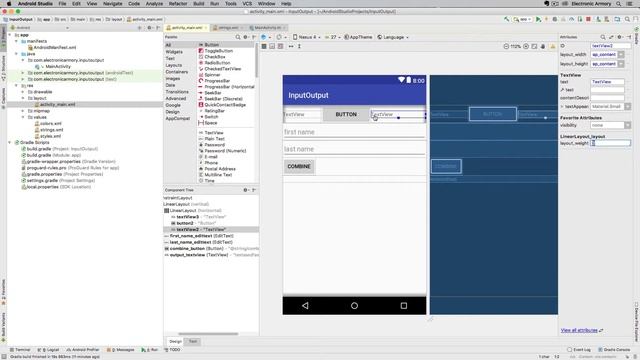Screen dimensions: 640x360
Task: Click the Make Project hammer icon
Action: (507, 19)
